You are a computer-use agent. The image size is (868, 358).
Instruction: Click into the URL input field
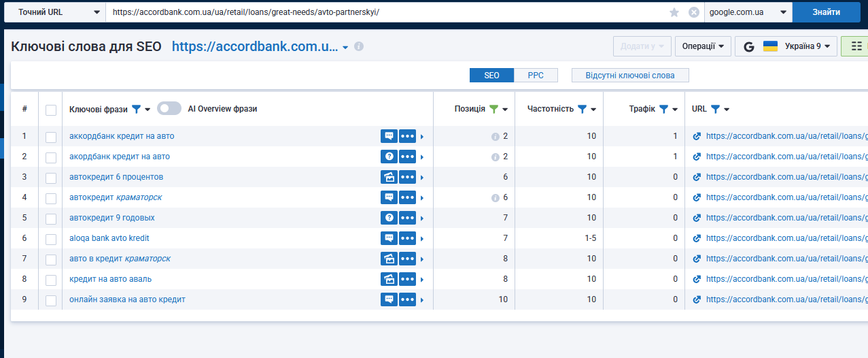point(386,12)
